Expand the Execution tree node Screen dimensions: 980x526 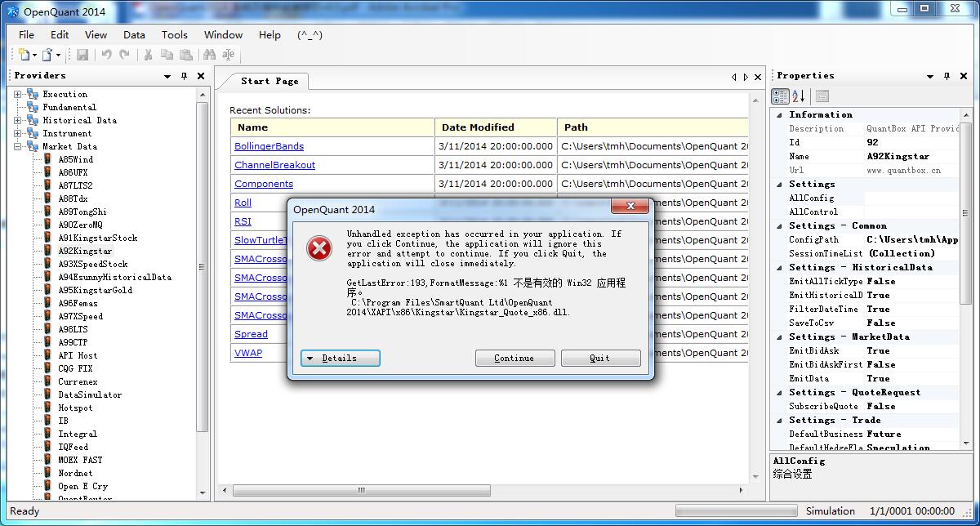point(18,94)
